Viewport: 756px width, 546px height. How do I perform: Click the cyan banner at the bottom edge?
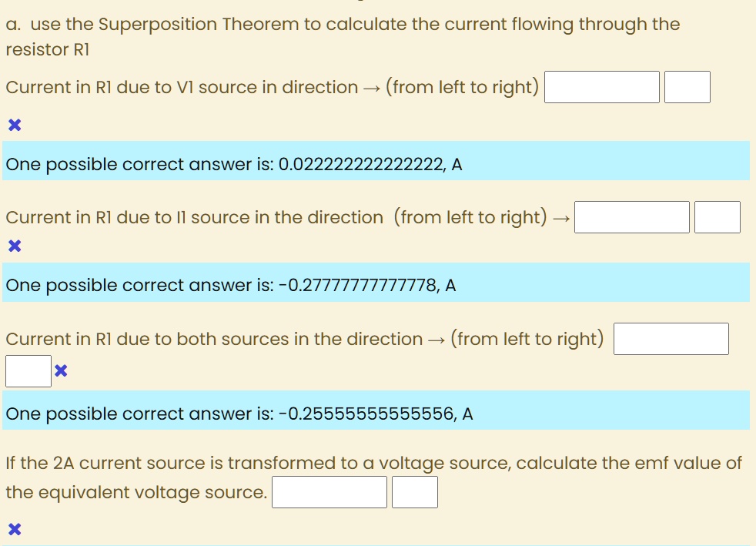[376, 544]
